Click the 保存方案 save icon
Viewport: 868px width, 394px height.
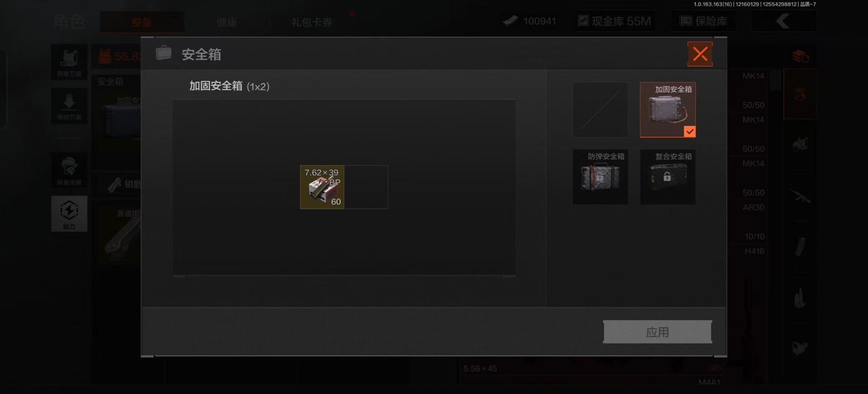point(69,106)
